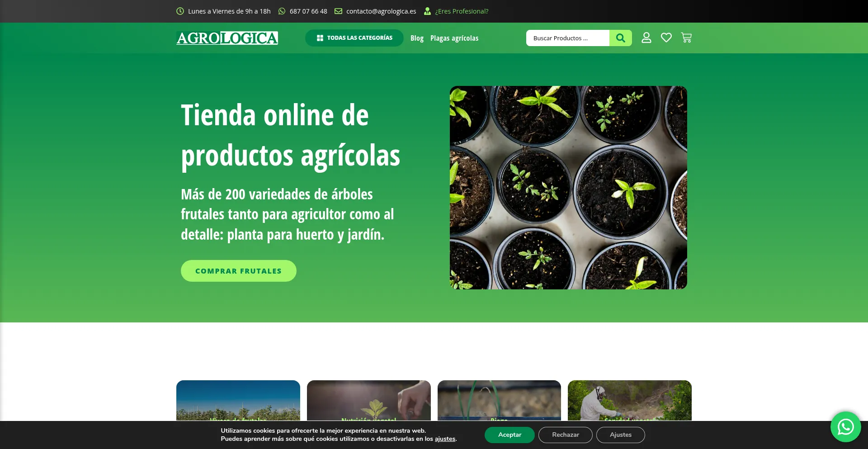Open the wishlist heart icon

click(x=666, y=38)
